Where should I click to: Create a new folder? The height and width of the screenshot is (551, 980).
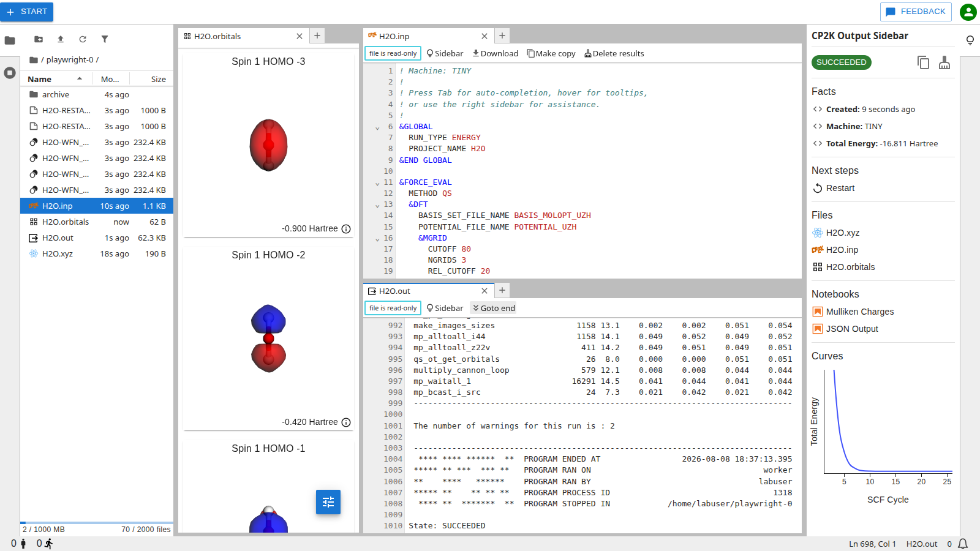[x=39, y=39]
